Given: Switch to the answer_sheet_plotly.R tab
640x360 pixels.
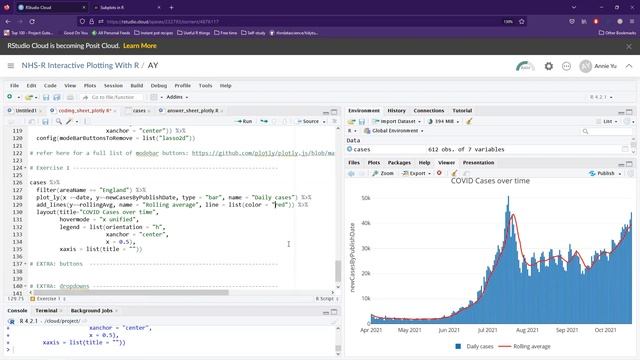Looking at the screenshot, I should tap(192, 111).
